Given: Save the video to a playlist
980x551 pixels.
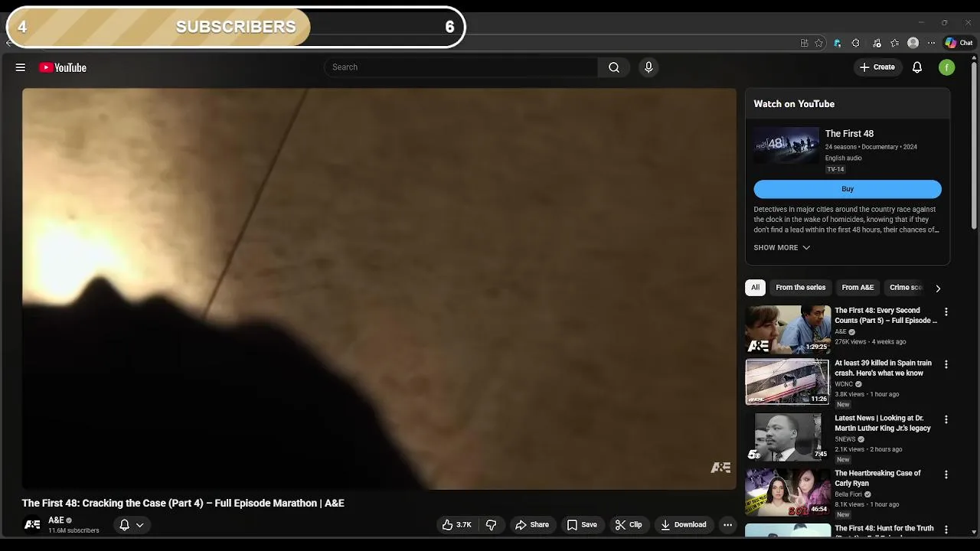Looking at the screenshot, I should click(582, 525).
